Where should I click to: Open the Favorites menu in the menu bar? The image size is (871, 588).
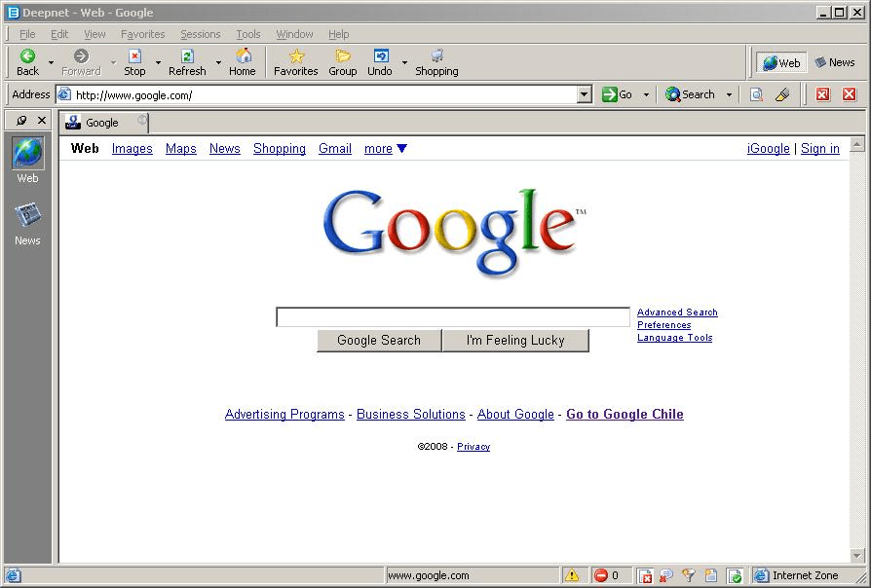click(x=143, y=34)
